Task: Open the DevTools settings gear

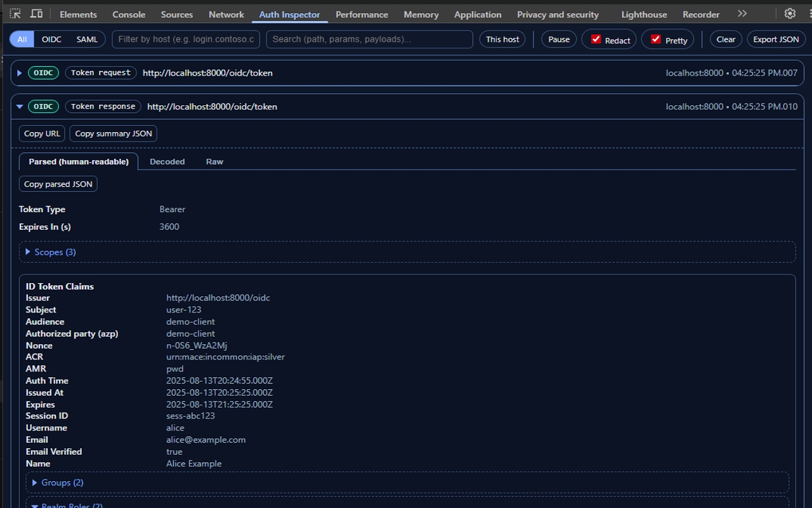Action: coord(790,13)
